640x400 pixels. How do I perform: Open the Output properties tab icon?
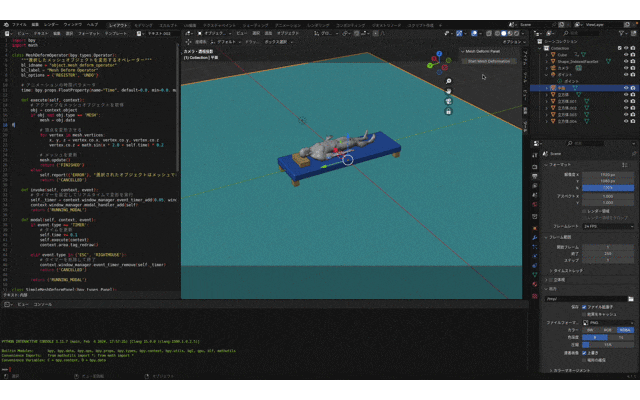click(x=535, y=176)
